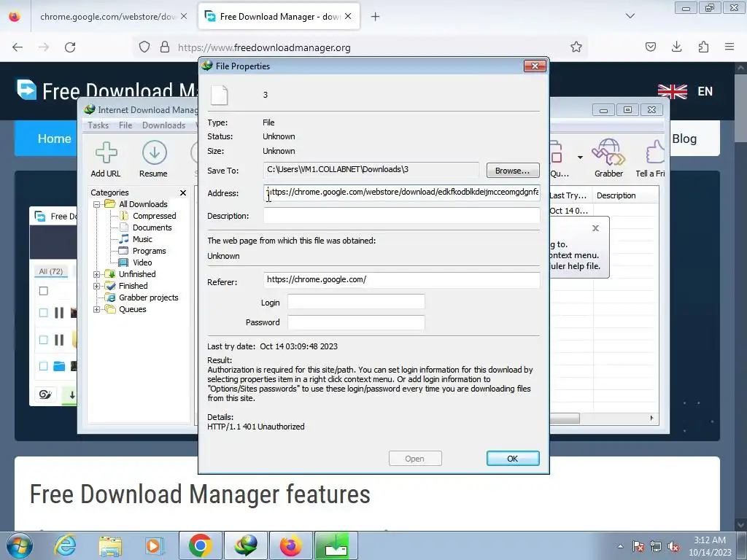Show hidden system tray icons

click(x=620, y=546)
